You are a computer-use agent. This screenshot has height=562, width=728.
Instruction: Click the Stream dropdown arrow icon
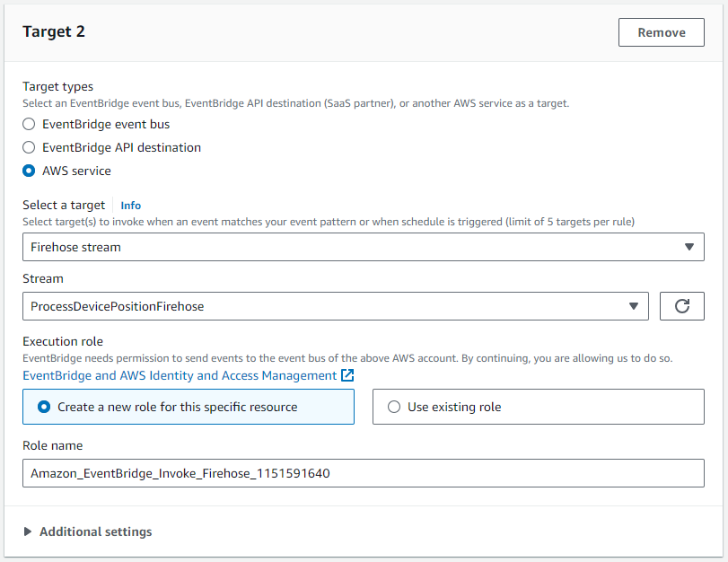[x=633, y=306]
